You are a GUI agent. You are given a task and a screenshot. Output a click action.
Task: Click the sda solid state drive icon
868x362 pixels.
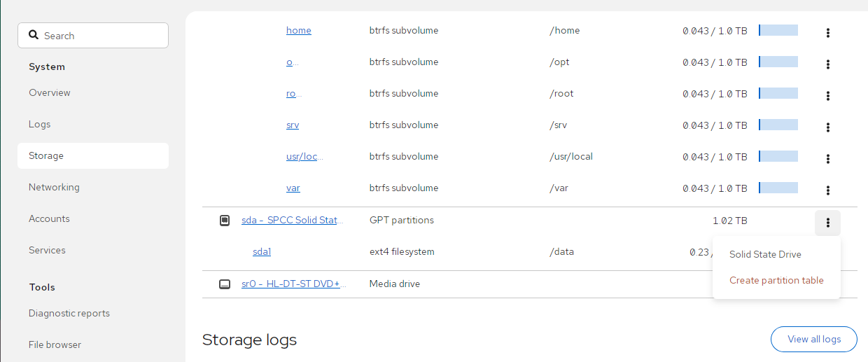click(225, 221)
